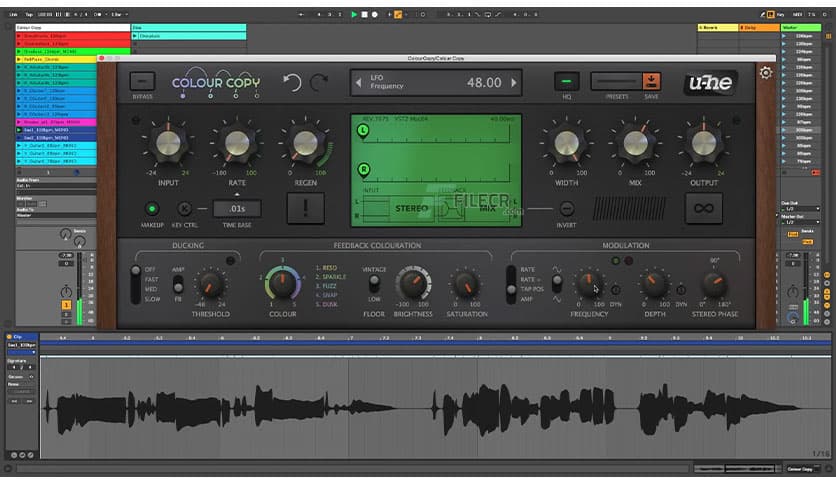This screenshot has width=836, height=484.
Task: Click the infinity freeze button
Action: tap(703, 208)
